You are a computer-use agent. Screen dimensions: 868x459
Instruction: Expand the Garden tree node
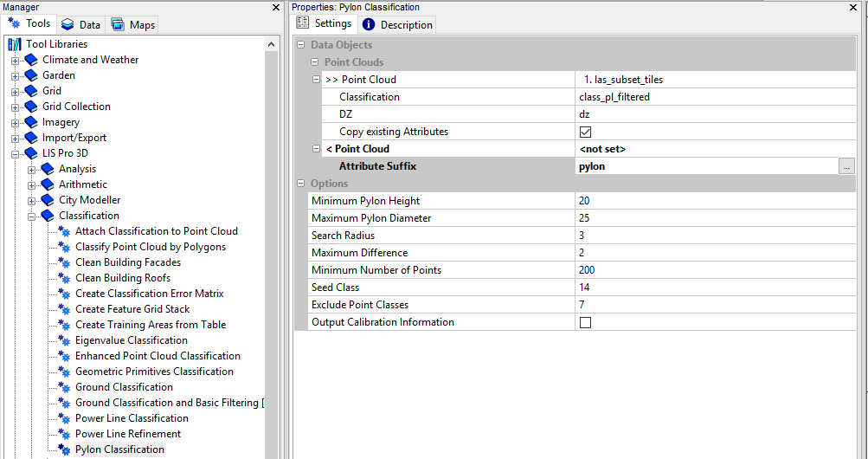[x=15, y=76]
